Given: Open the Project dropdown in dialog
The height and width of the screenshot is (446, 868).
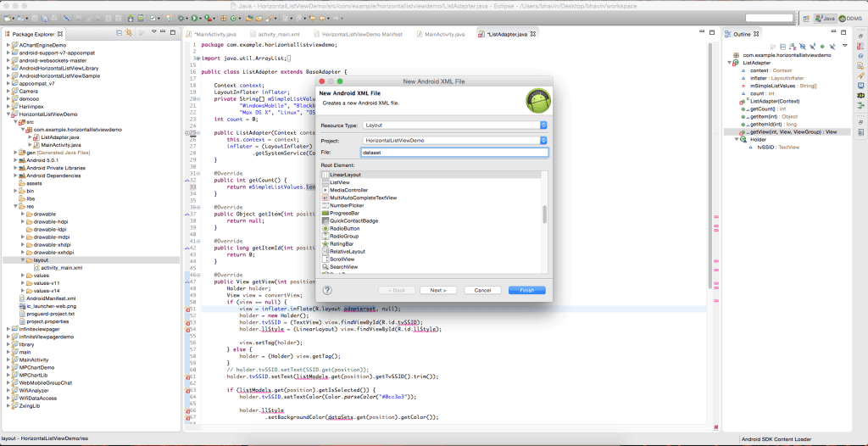Looking at the screenshot, I should [454, 139].
